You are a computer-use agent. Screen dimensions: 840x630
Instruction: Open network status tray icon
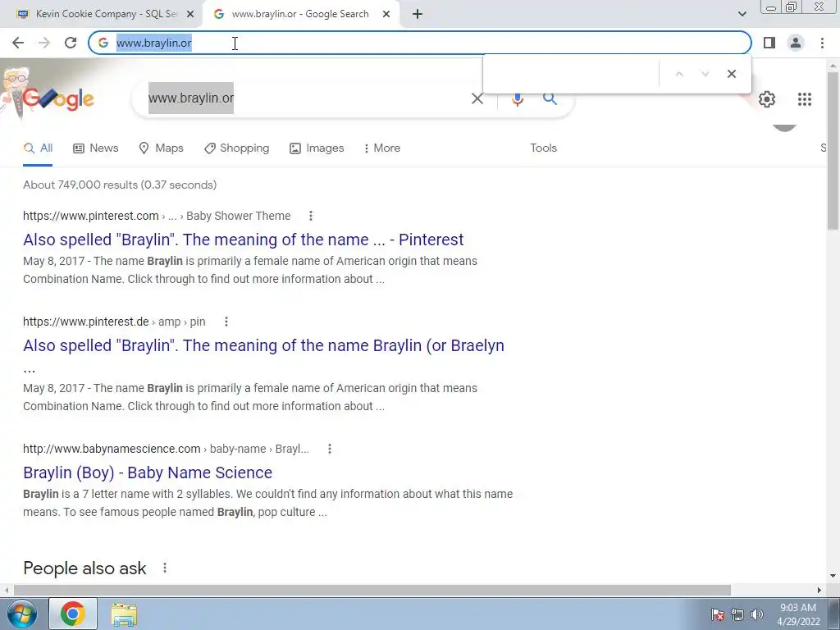(737, 614)
